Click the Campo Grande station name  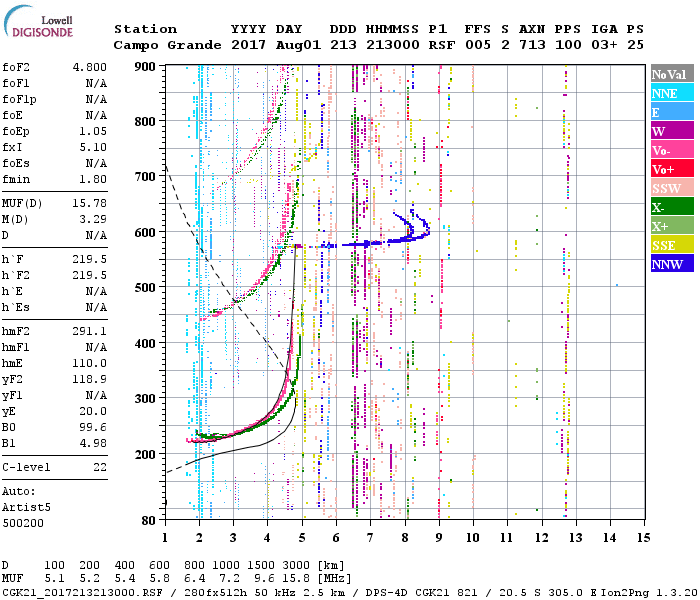pos(167,45)
